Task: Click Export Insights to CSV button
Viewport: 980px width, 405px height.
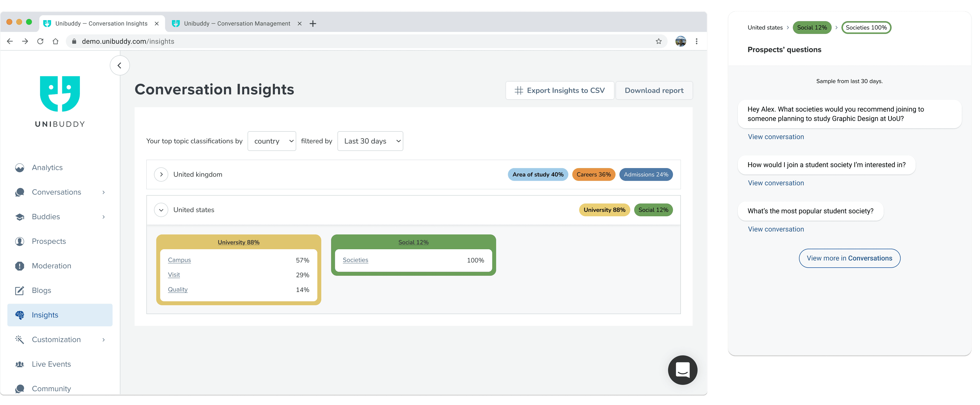Action: point(559,90)
